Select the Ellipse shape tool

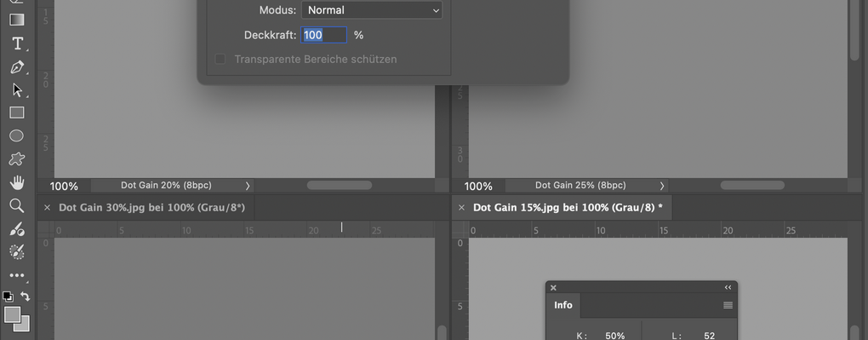coord(17,135)
